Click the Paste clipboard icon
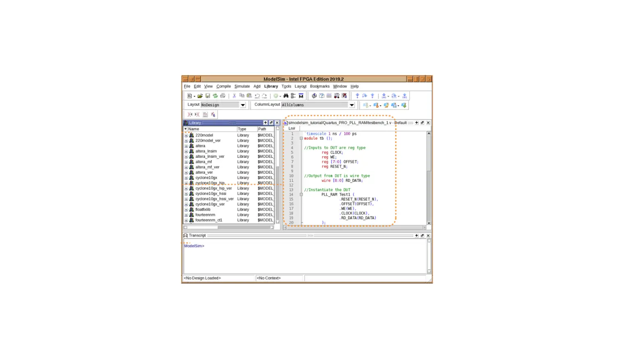Image resolution: width=644 pixels, height=355 pixels. coord(249,96)
